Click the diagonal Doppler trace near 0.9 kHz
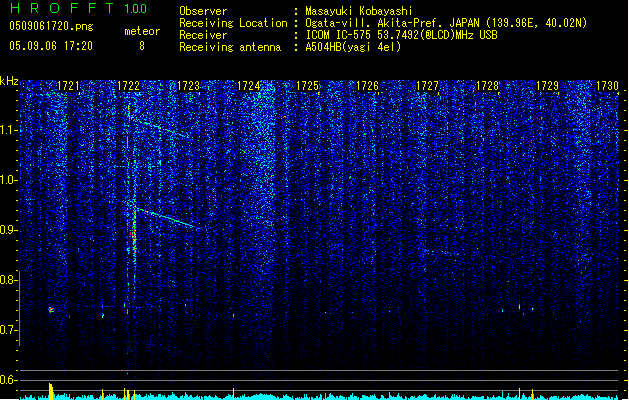Image resolution: width=629 pixels, height=400 pixels. pyautogui.click(x=168, y=218)
